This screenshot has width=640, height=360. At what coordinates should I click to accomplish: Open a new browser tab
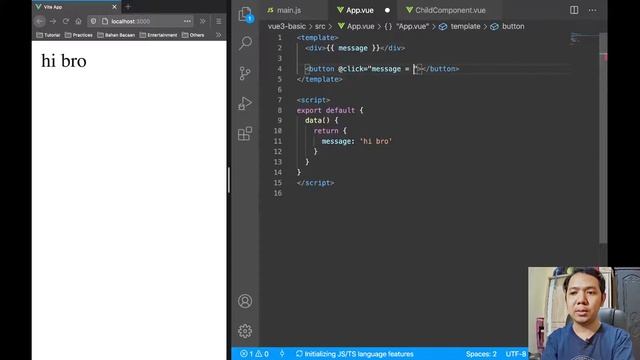point(128,7)
